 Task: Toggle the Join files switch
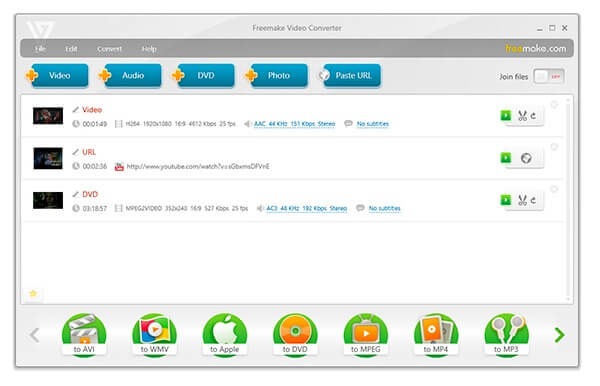(x=548, y=77)
